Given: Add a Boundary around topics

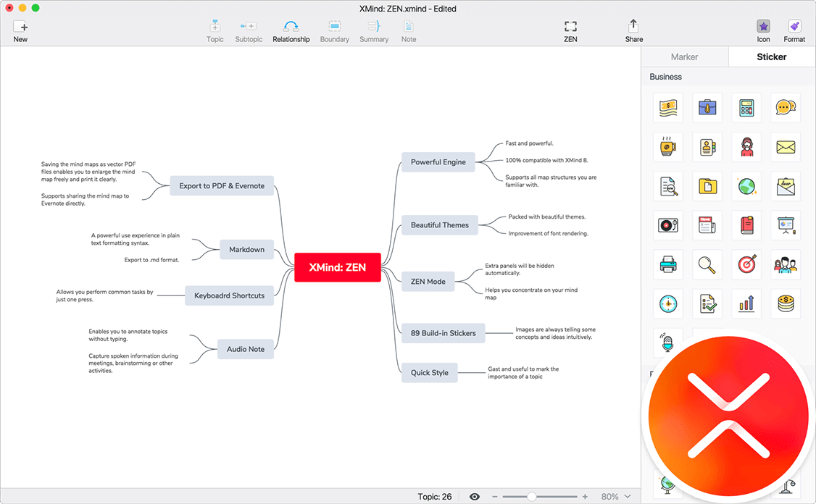Looking at the screenshot, I should (x=334, y=31).
